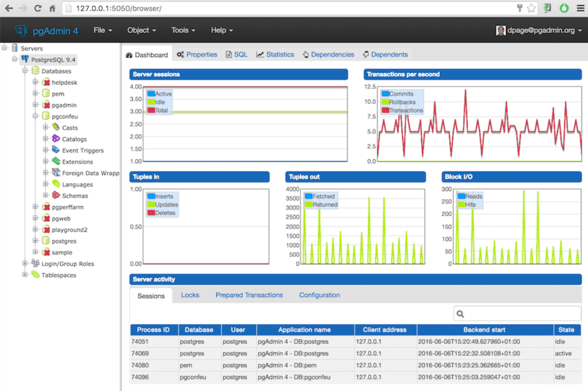Click the Databases folder icon
The image size is (588, 391).
[36, 71]
